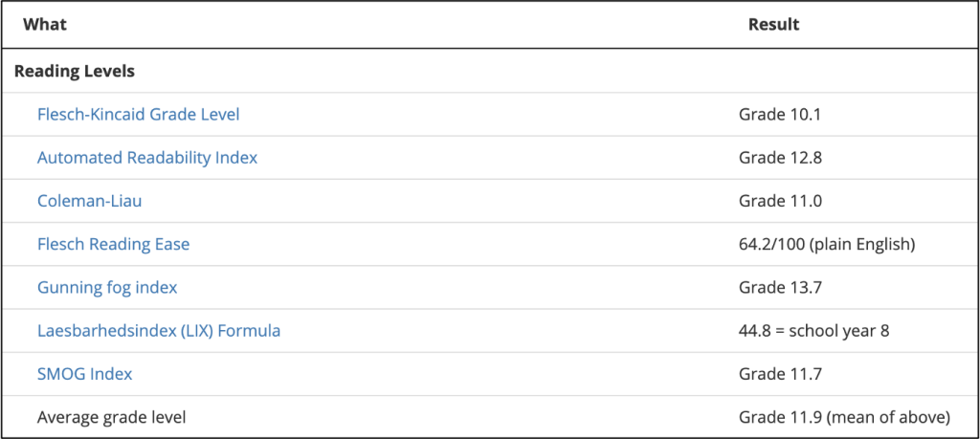Viewport: 980px width, 439px height.
Task: Select the 'Grade 11.9 (mean of above)' result
Action: (x=843, y=417)
